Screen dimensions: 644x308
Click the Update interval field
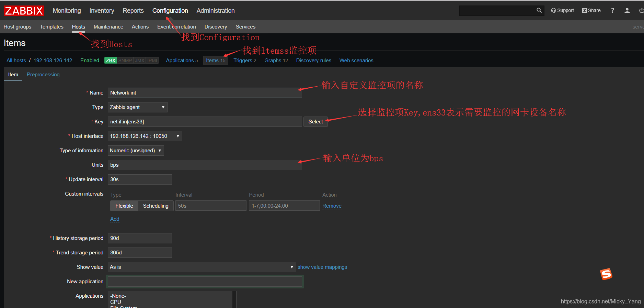point(140,179)
